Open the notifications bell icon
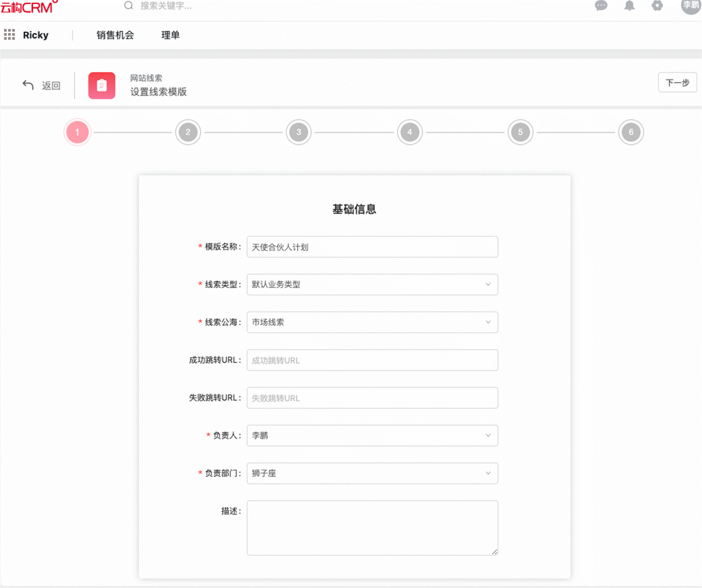Viewport: 702px width, 588px height. point(629,6)
